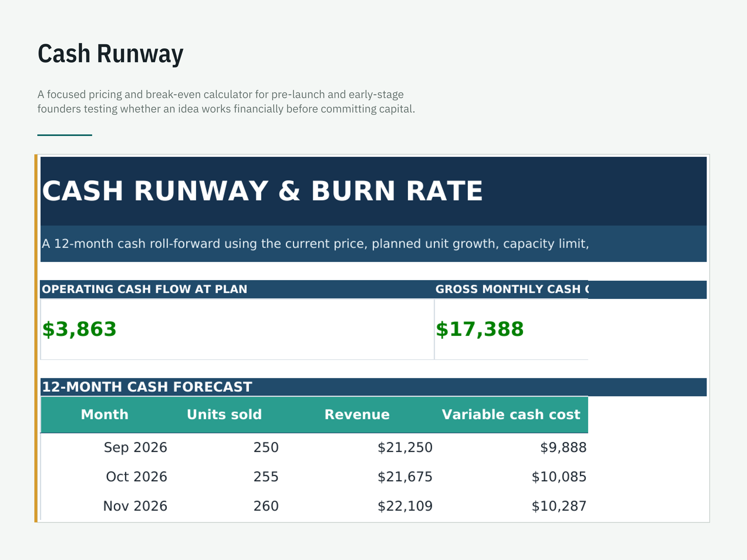Click the 'Month' column header

click(x=105, y=414)
